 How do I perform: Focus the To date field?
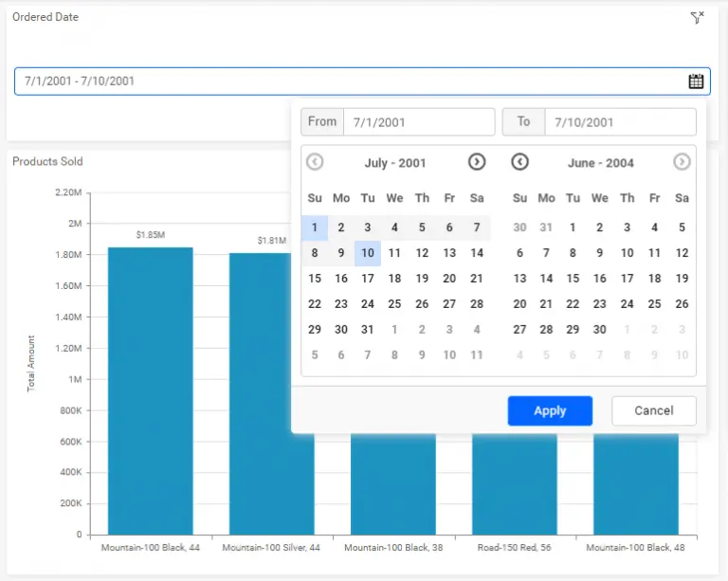620,122
